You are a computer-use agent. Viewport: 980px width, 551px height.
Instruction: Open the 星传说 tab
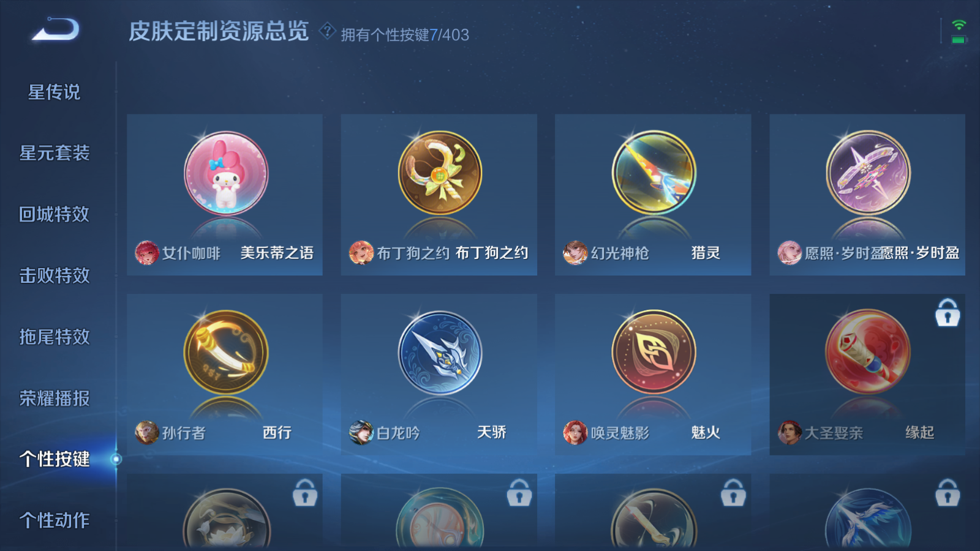pos(55,92)
